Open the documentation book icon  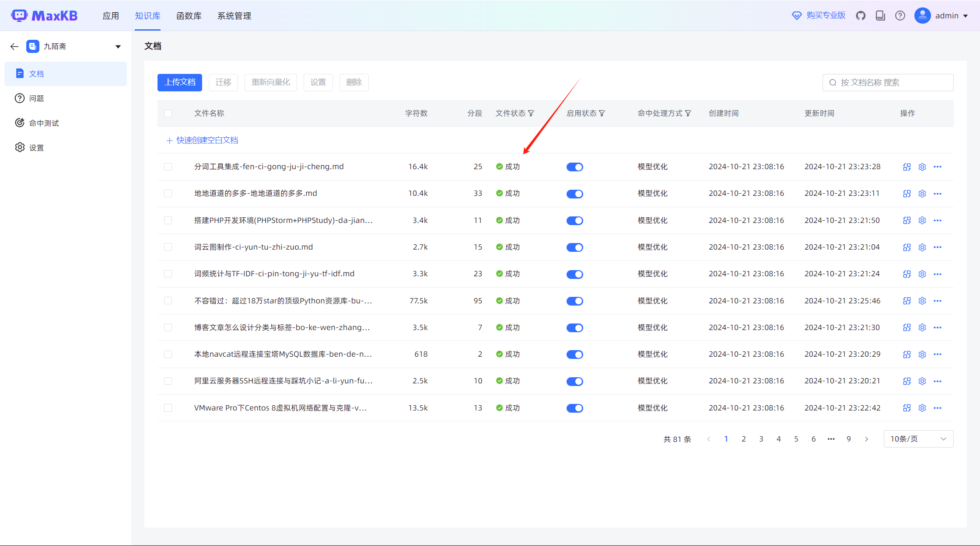click(880, 16)
